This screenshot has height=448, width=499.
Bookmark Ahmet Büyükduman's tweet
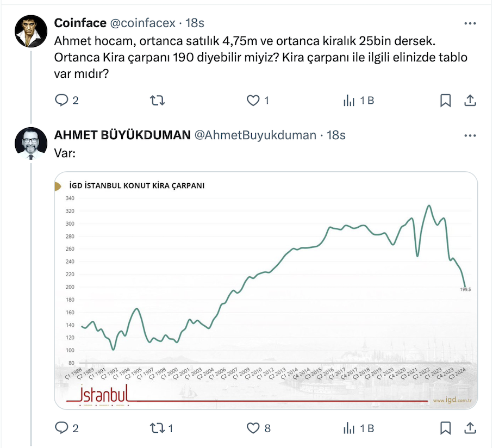coord(445,428)
